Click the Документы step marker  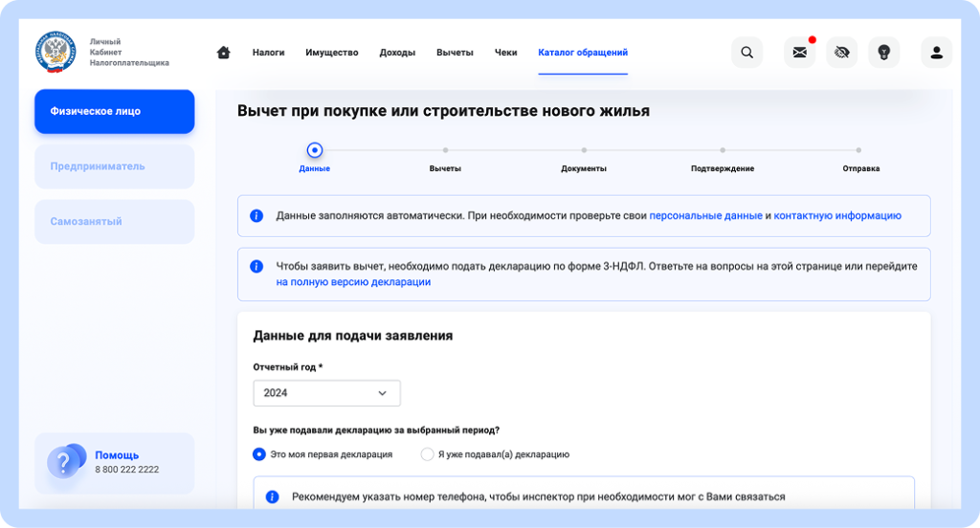point(584,150)
